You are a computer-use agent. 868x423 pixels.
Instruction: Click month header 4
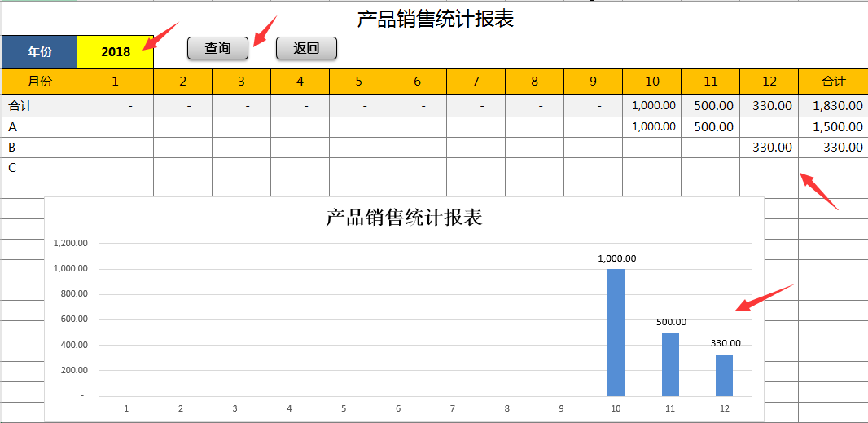[300, 82]
